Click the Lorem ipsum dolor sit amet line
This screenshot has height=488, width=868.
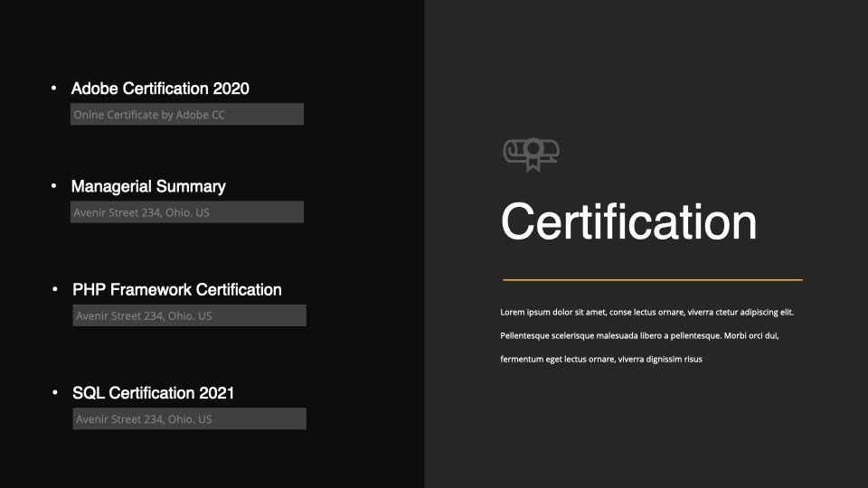647,312
